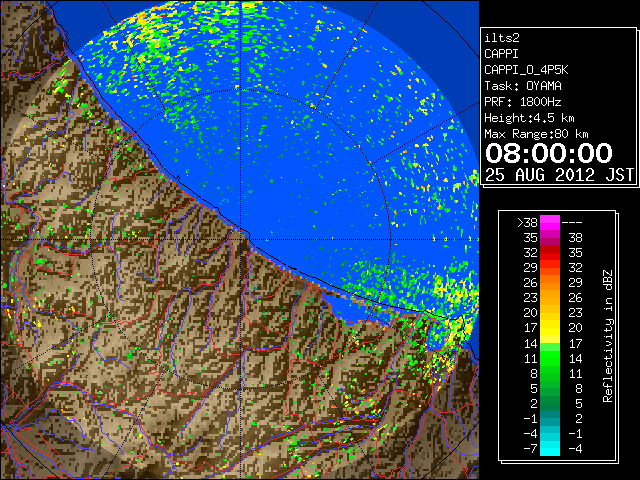The image size is (640, 480).
Task: Click the yellow 17–20 dBZ color band
Action: coord(550,328)
